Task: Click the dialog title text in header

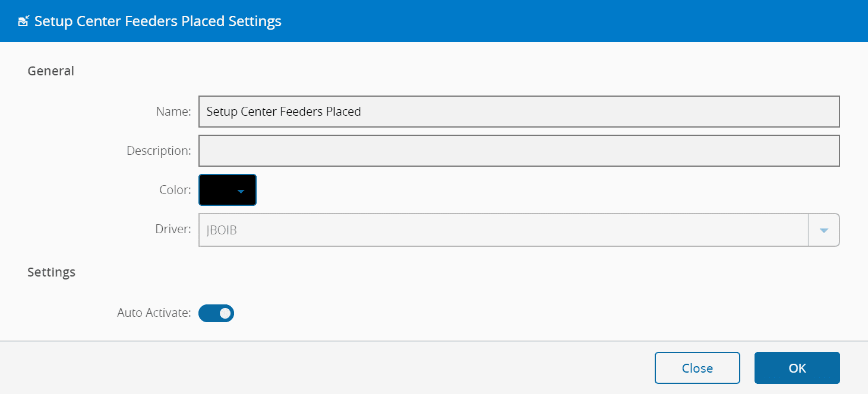Action: [x=157, y=22]
